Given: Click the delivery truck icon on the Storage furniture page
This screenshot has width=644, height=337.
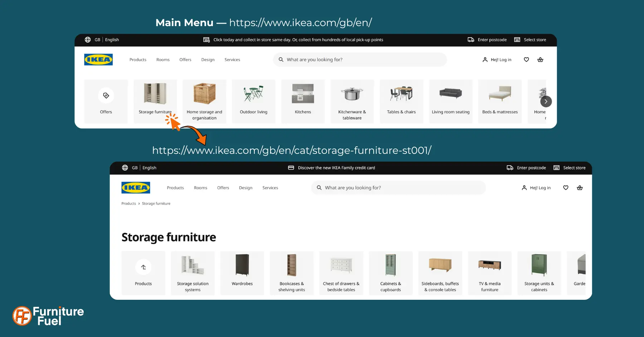Looking at the screenshot, I should click(510, 168).
